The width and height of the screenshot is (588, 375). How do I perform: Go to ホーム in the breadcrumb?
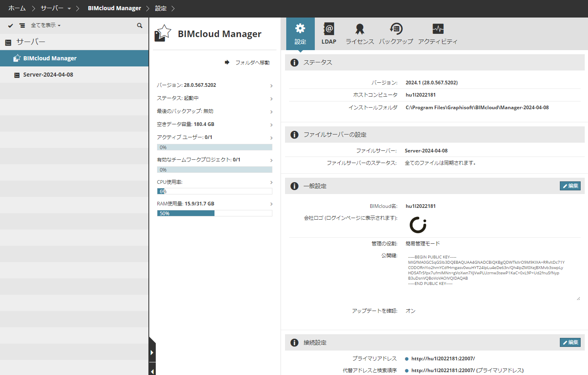tap(17, 8)
